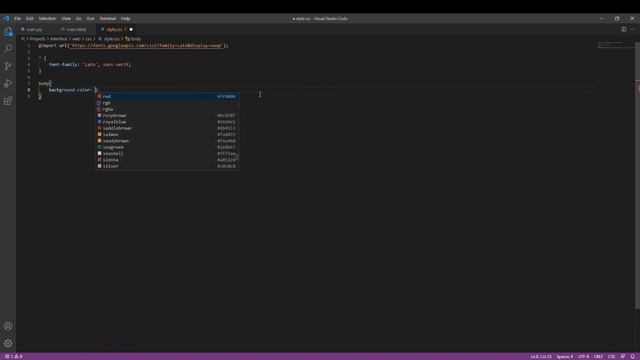The width and height of the screenshot is (640, 360).
Task: Choose 'saddlebrown' from the suggestions
Action: click(167, 128)
